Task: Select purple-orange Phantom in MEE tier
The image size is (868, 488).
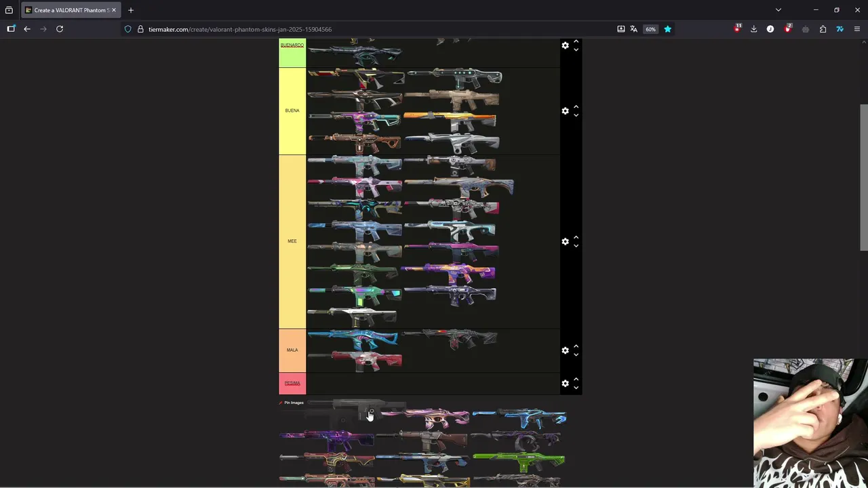Action: 448,274
